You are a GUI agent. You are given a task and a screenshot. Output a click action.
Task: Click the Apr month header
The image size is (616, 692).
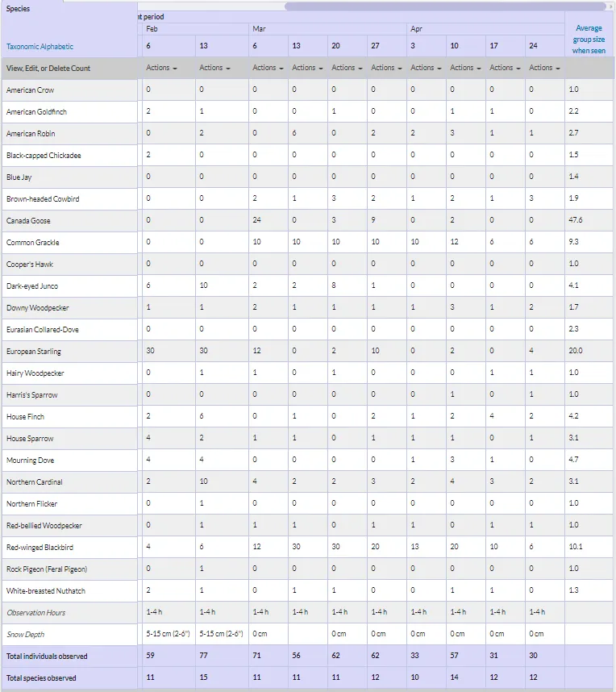click(417, 29)
